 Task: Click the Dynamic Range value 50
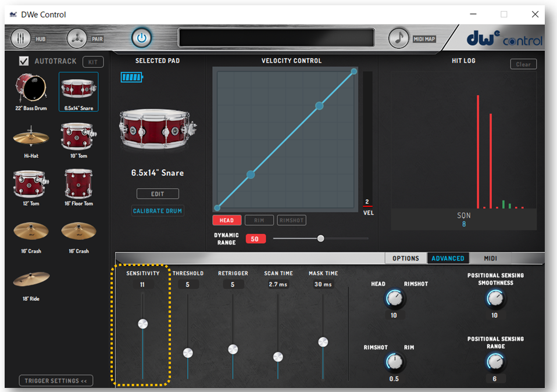(x=255, y=239)
